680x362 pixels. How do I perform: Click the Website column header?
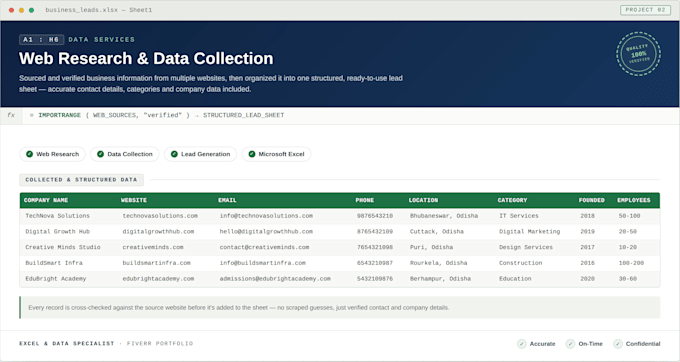point(134,200)
